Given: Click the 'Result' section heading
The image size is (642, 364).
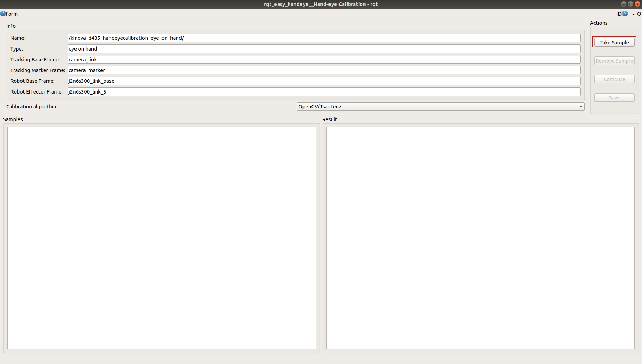Looking at the screenshot, I should [329, 119].
